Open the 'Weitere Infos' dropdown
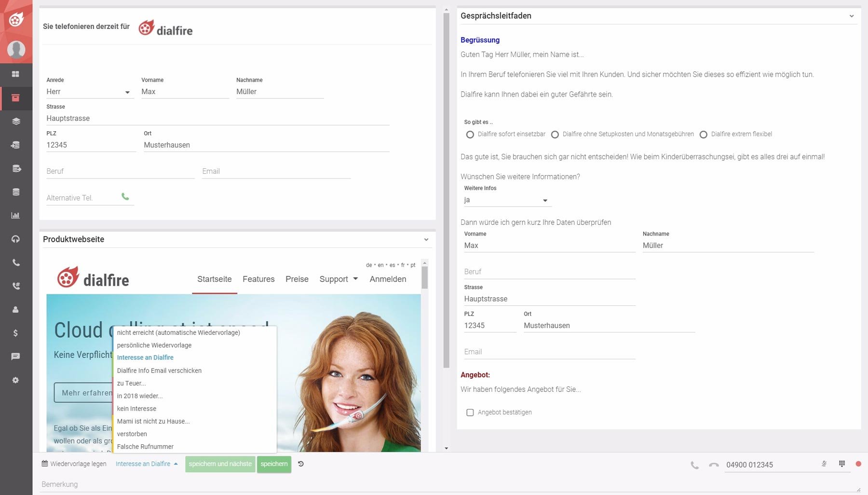This screenshot has height=495, width=868. [x=507, y=200]
